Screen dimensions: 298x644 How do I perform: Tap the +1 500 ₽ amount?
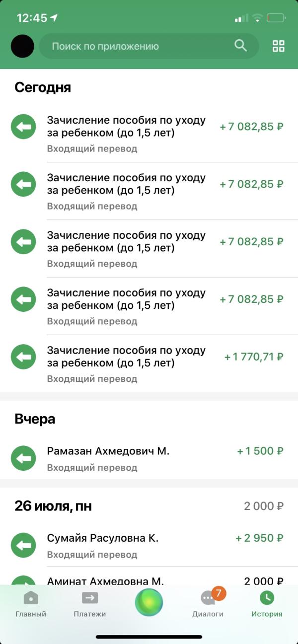(x=260, y=451)
